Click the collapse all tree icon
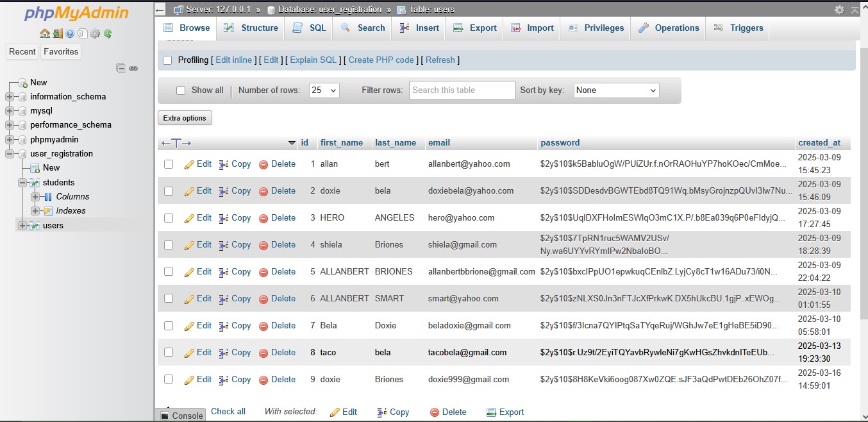This screenshot has height=422, width=868. pyautogui.click(x=121, y=68)
